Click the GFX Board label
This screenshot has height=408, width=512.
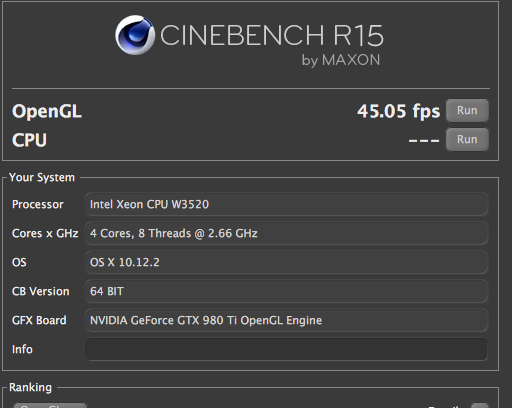39,320
